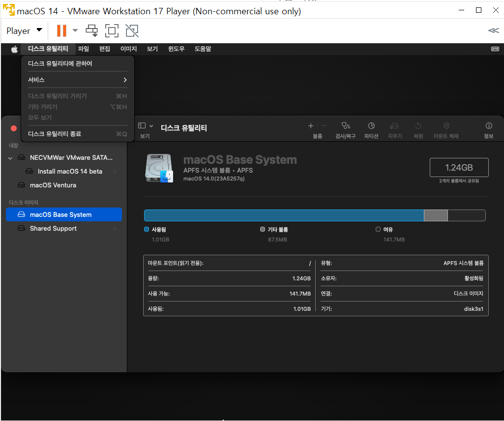This screenshot has width=504, height=421.
Task: Click the 사용됨 blue legend swatch
Action: point(147,229)
